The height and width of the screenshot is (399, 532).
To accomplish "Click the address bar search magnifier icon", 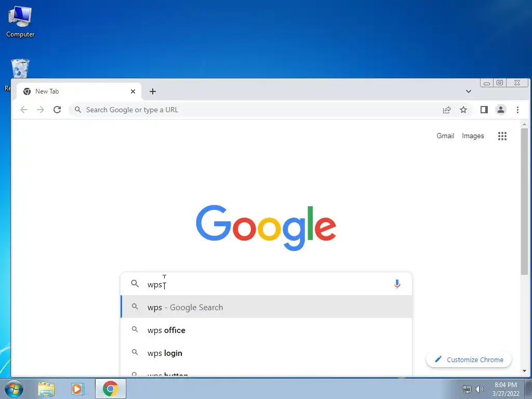I will pos(78,110).
